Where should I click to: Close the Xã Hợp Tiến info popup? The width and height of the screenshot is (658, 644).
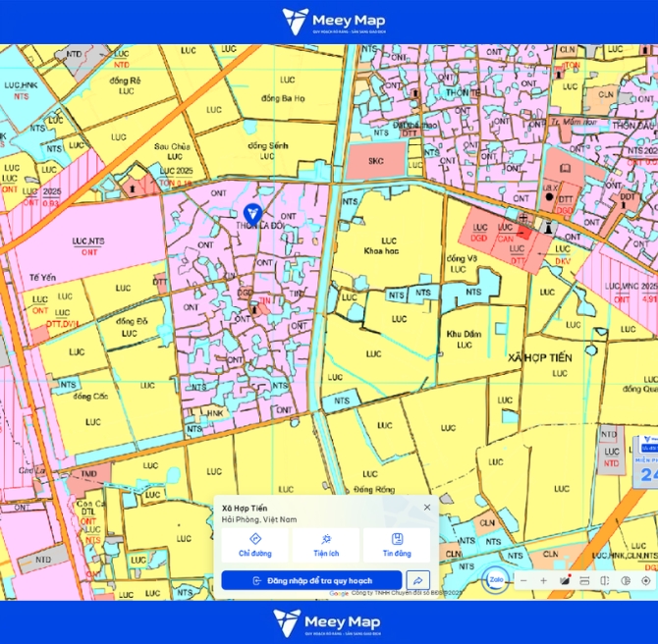[427, 508]
